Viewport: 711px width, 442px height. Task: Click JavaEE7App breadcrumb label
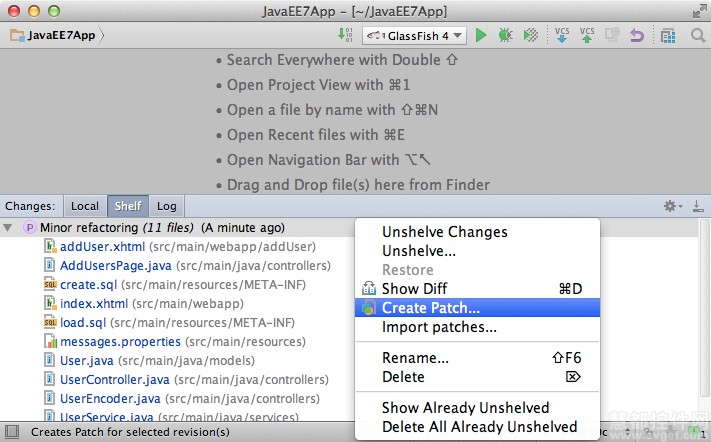[x=61, y=35]
